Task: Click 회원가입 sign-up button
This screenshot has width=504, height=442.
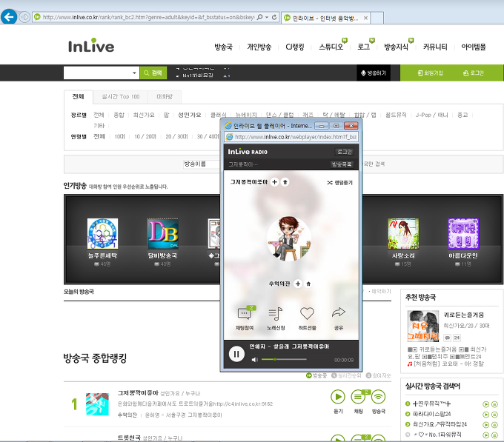Action: click(x=430, y=73)
